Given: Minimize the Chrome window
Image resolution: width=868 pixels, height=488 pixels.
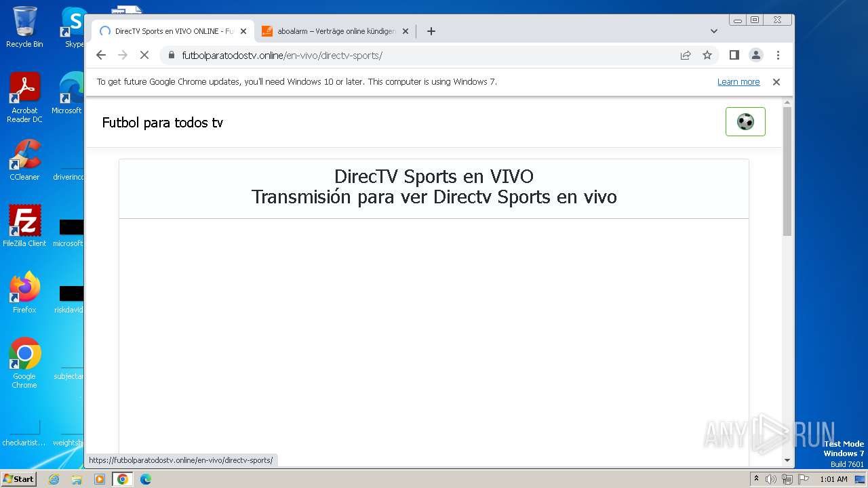Looking at the screenshot, I should pyautogui.click(x=738, y=20).
